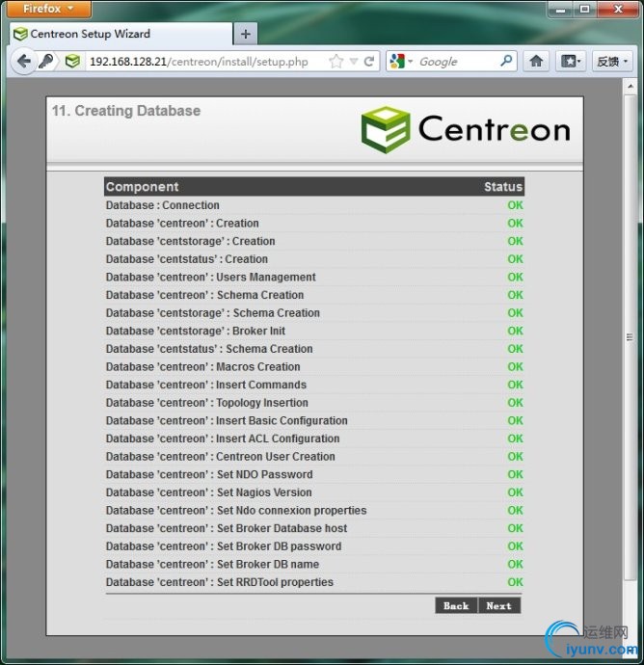This screenshot has height=665, width=644.
Task: Click OK status of Database Connection row
Action: (515, 205)
